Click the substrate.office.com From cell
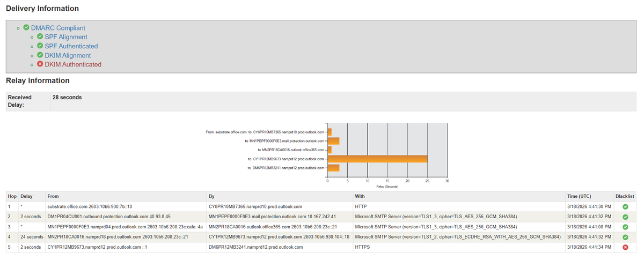 tap(126, 206)
